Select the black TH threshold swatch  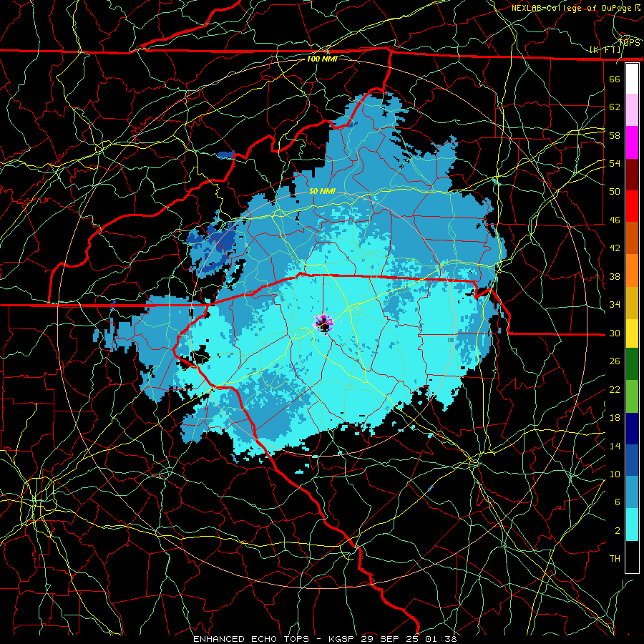pyautogui.click(x=632, y=557)
